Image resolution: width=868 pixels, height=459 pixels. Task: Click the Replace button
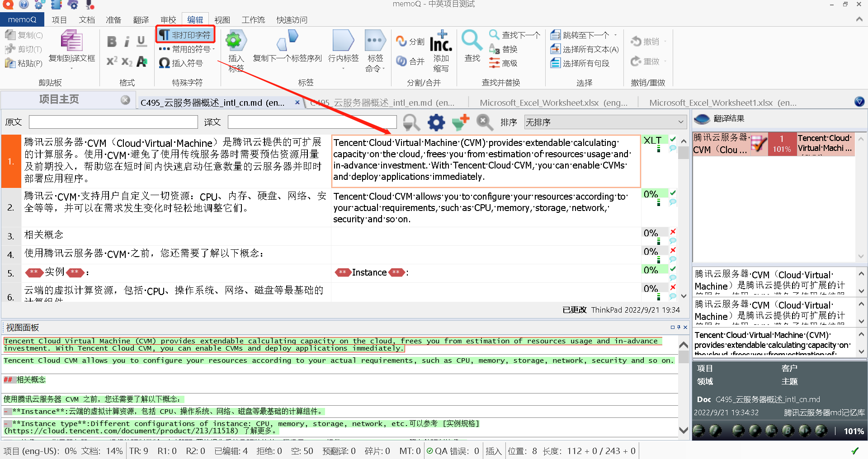click(x=503, y=49)
